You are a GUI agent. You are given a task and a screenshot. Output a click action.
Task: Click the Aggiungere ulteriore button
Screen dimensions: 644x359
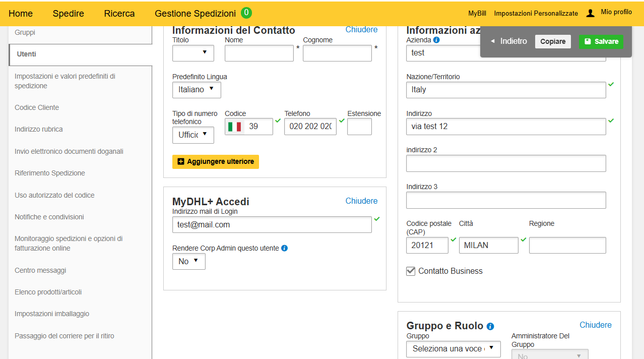click(x=216, y=162)
